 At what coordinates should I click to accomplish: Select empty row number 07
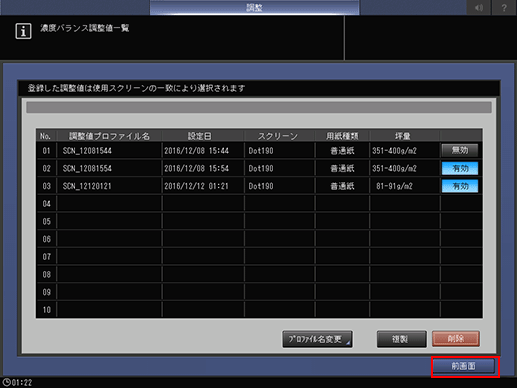(47, 257)
